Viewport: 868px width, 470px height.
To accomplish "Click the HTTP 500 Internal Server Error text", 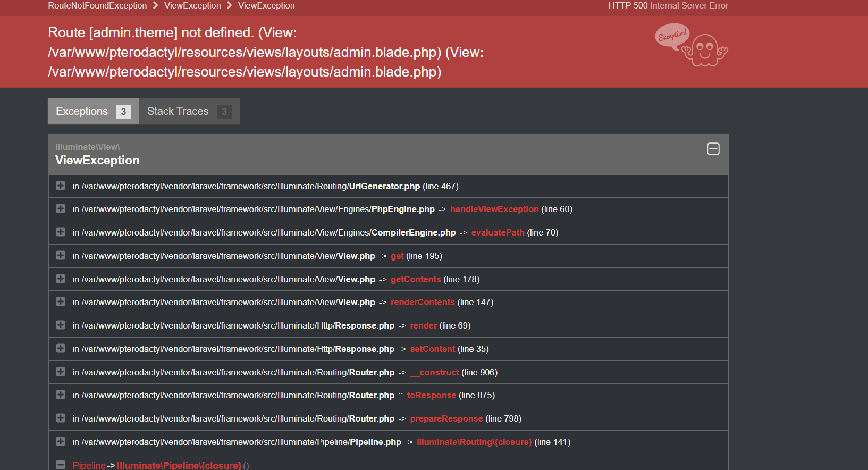I will coord(668,5).
